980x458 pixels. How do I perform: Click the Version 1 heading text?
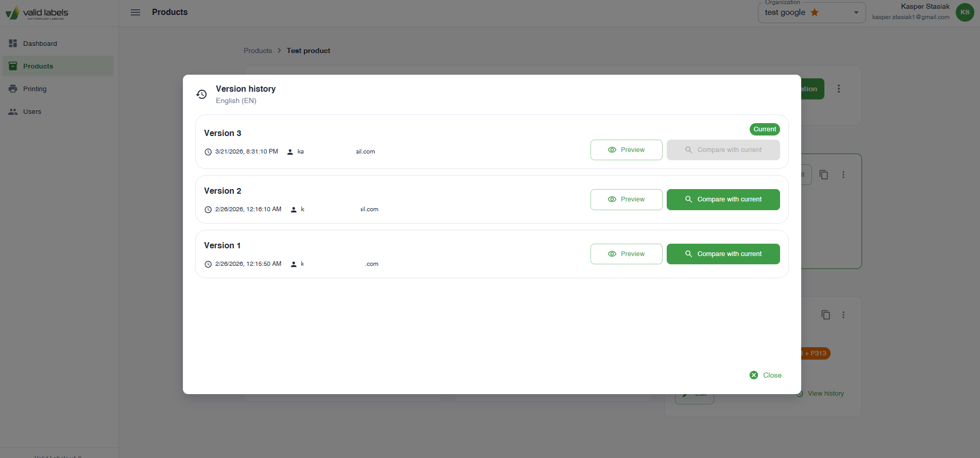point(222,245)
